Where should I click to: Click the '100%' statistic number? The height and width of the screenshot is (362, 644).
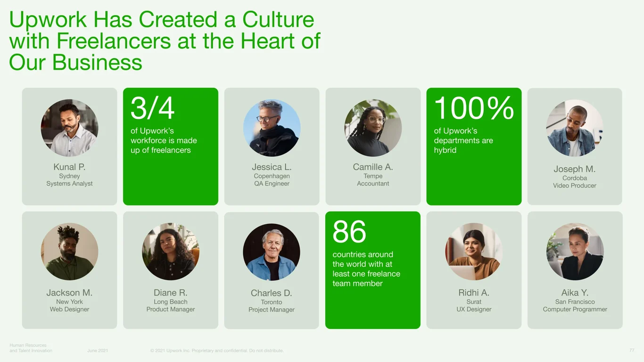[474, 108]
